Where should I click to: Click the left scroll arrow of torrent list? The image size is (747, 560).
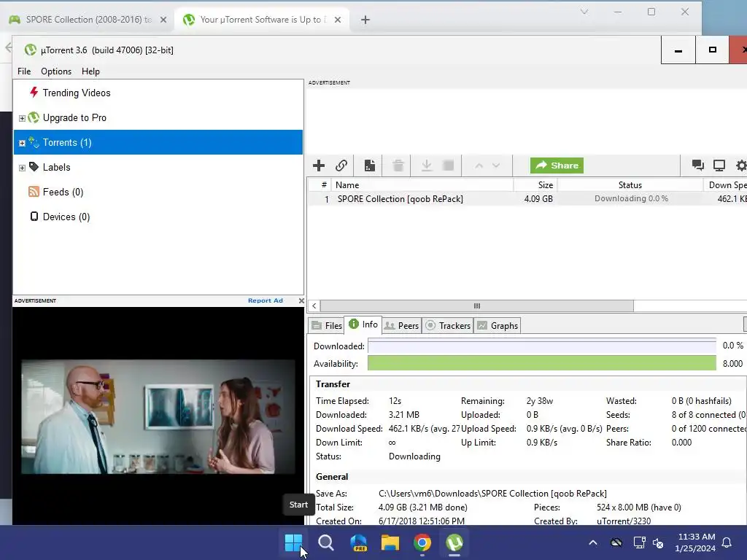[314, 306]
